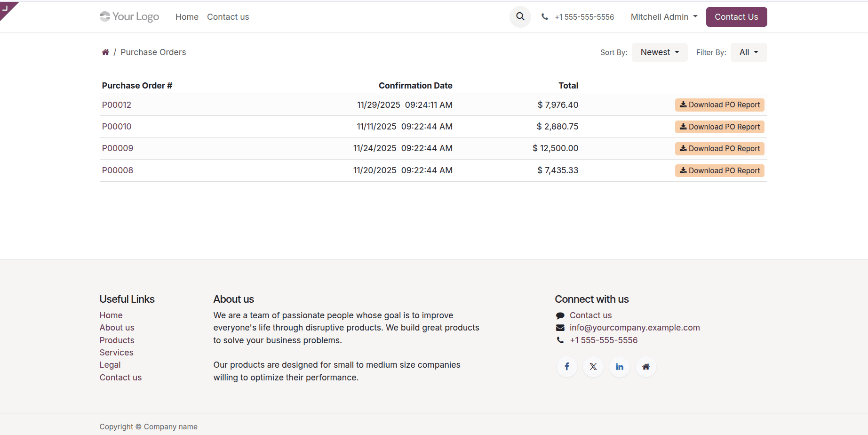Expand the Mitchell Admin account dropdown
This screenshot has width=868, height=435.
[663, 16]
